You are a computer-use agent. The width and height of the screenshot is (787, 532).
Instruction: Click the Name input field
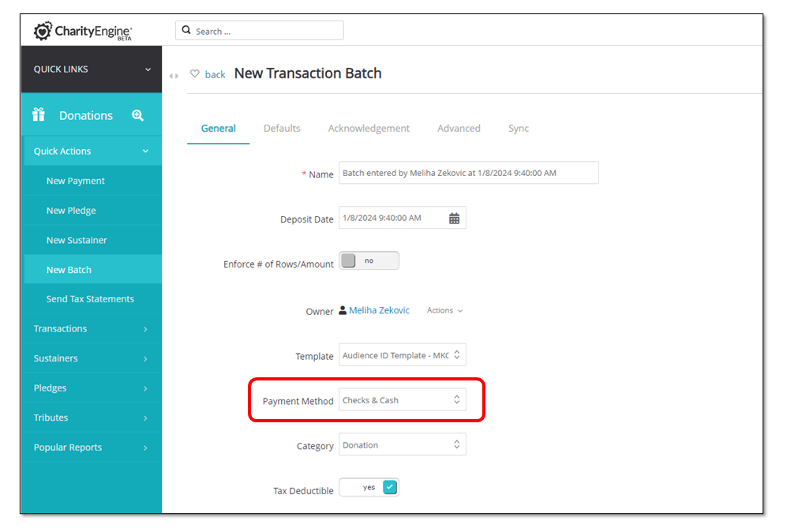coord(468,172)
